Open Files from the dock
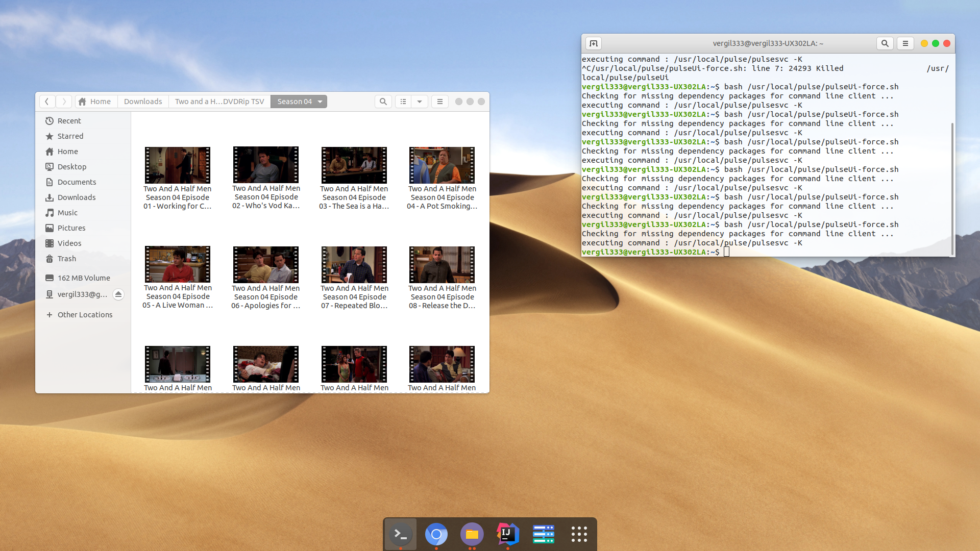Screen dimensions: 980x551 pos(472,534)
